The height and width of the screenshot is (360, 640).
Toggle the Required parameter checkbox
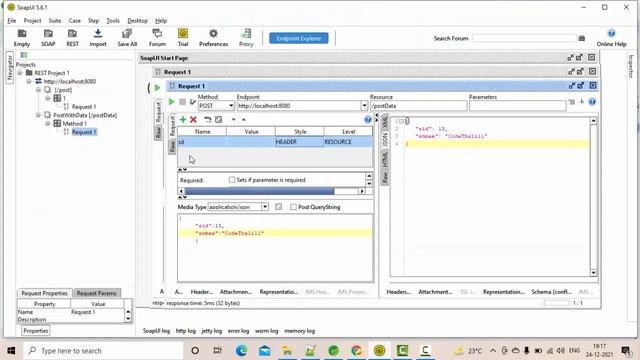[x=232, y=180]
